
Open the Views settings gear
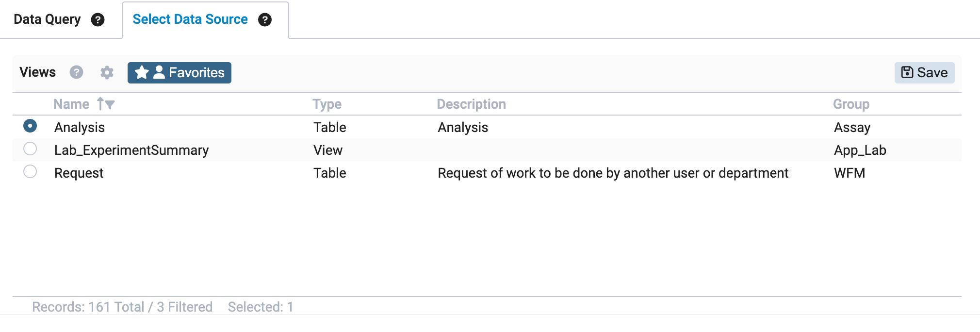tap(107, 73)
